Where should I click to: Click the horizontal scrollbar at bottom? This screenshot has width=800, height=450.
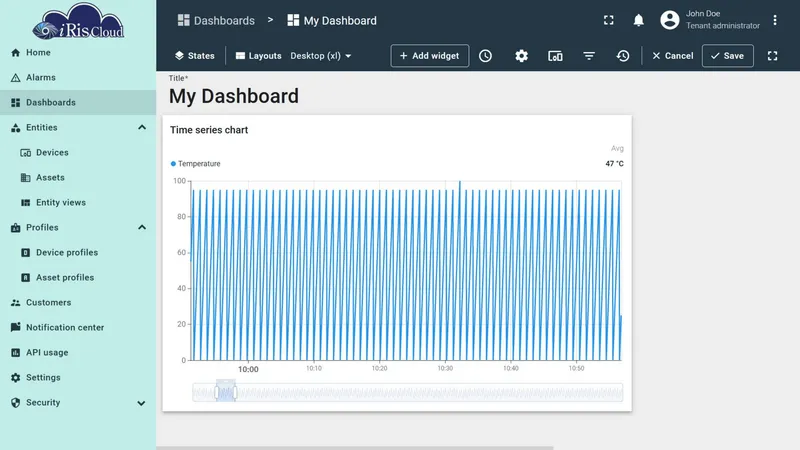coord(355,448)
